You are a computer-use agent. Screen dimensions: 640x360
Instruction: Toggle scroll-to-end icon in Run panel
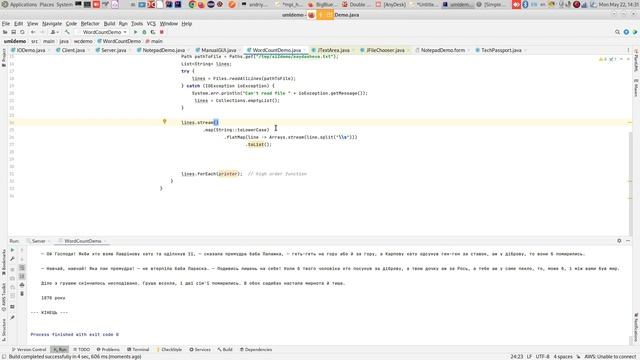click(22, 277)
